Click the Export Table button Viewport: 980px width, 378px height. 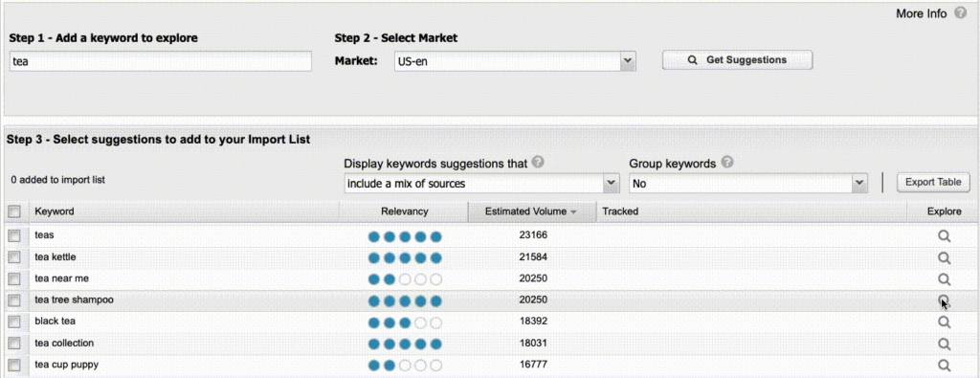933,183
